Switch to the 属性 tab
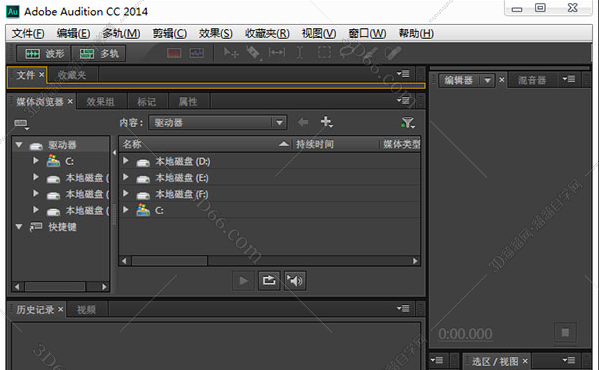Image resolution: width=599 pixels, height=370 pixels. tap(188, 102)
